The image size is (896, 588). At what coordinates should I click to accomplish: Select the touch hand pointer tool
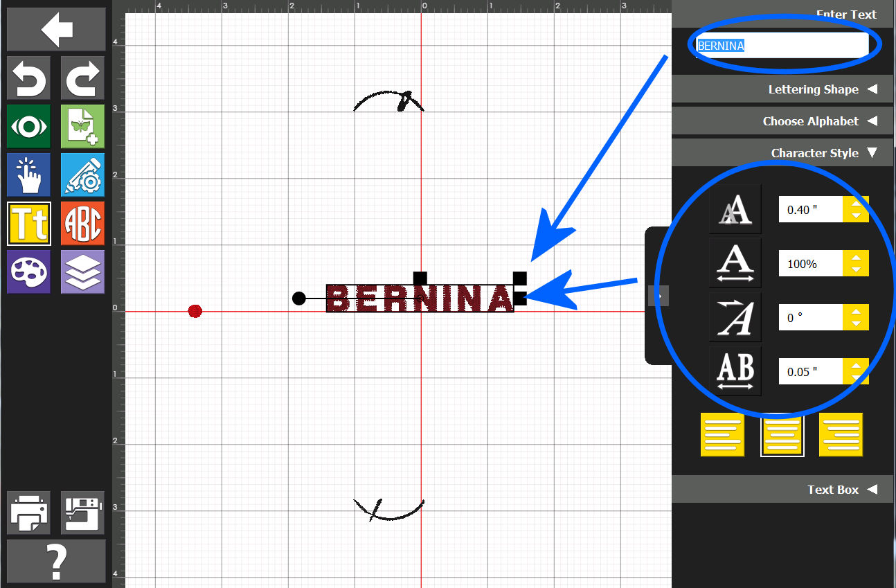(x=28, y=175)
